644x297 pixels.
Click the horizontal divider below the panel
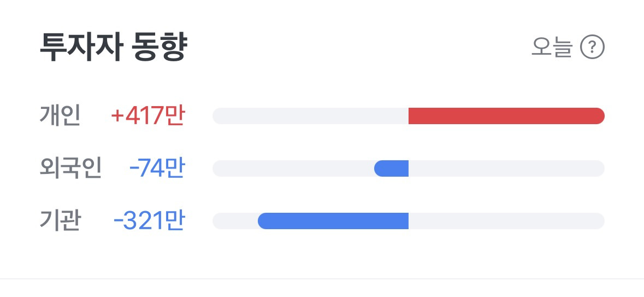[322, 279]
